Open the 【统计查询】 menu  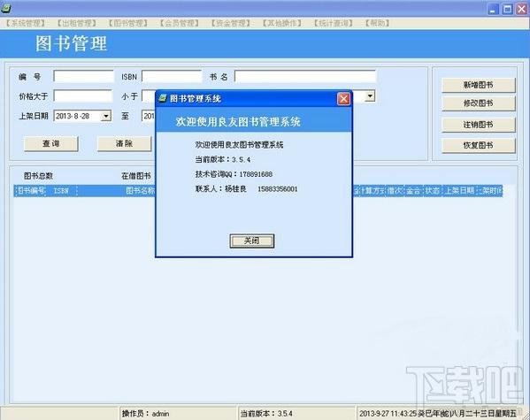coord(334,23)
